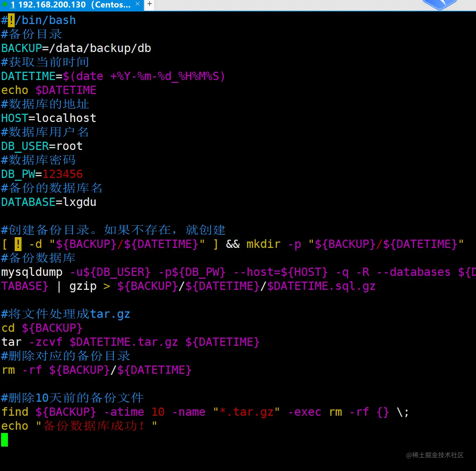Image resolution: width=476 pixels, height=471 pixels.
Task: Close the 192.168.200.130 session tab
Action: (137, 4)
